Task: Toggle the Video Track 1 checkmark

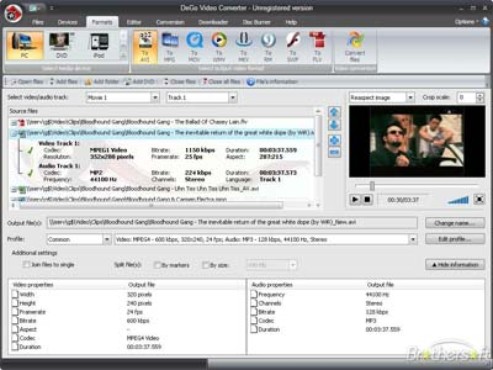Action: click(30, 151)
